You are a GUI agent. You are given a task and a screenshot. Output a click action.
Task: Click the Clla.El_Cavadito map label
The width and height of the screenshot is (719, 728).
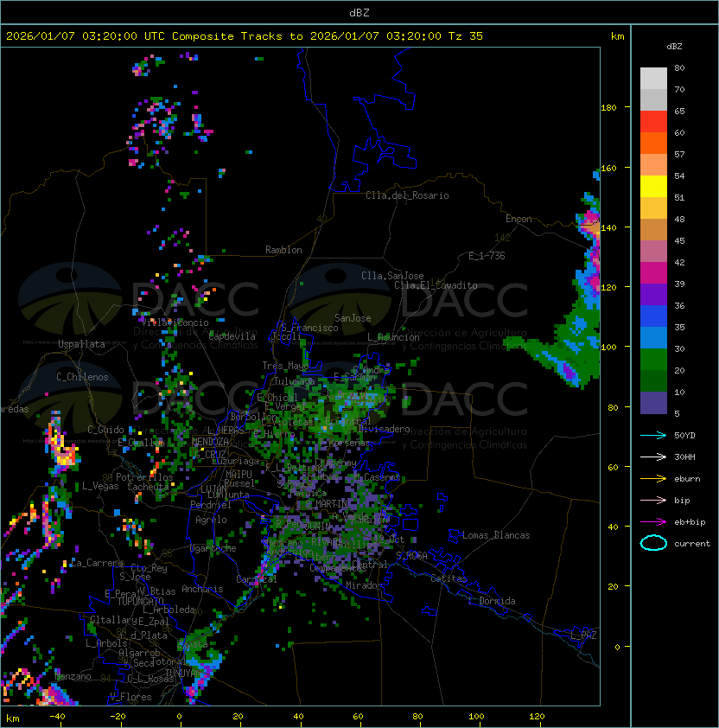436,285
